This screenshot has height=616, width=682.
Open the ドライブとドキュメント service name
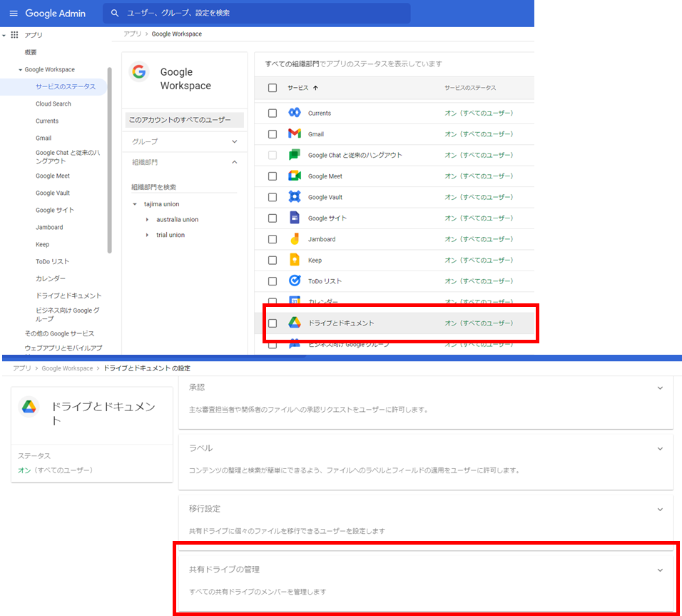tap(341, 323)
